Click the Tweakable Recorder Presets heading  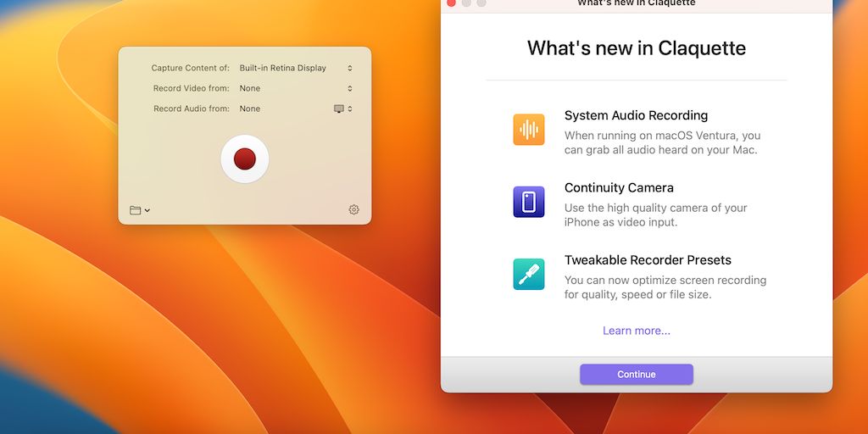pyautogui.click(x=648, y=260)
